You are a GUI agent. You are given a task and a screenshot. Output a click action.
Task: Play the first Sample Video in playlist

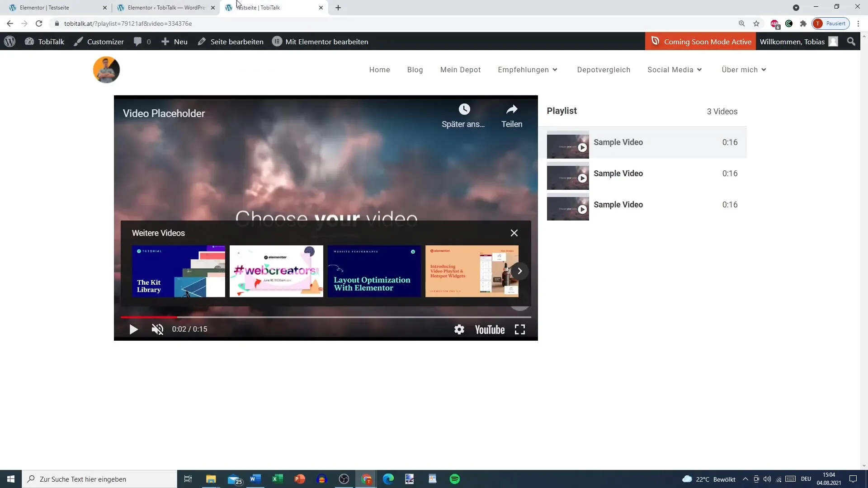[x=642, y=142]
